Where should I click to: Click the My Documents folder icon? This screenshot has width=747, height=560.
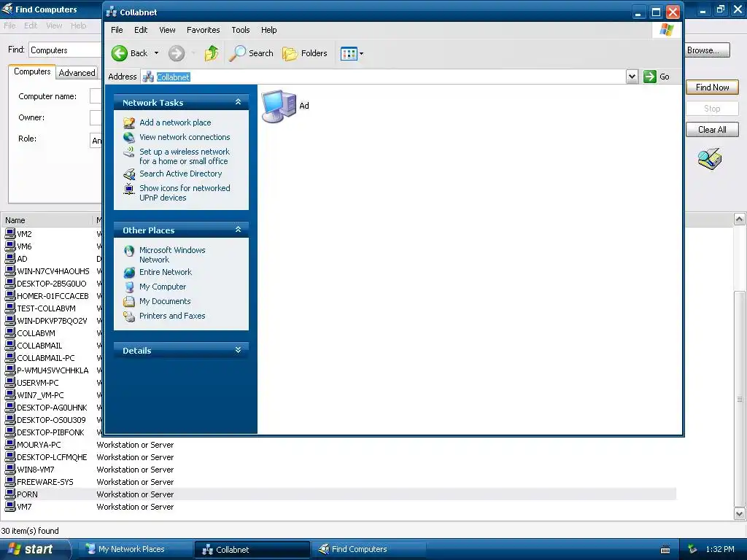pyautogui.click(x=129, y=301)
